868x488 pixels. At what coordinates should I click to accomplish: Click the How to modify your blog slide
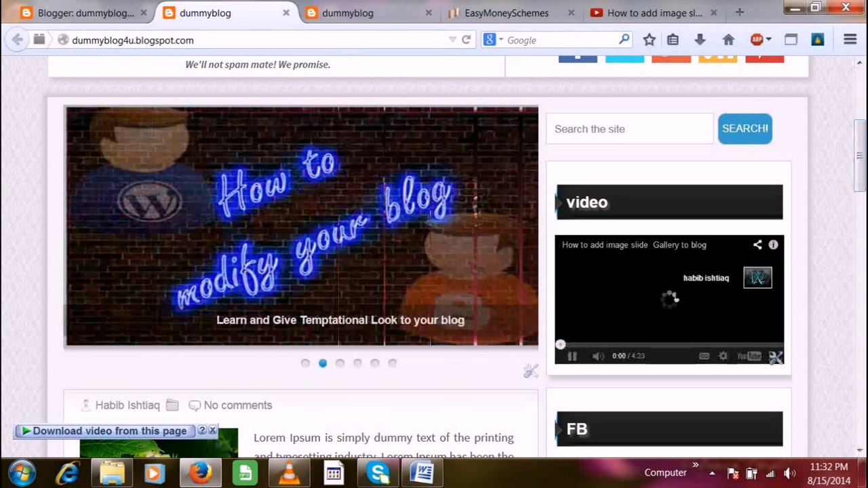[301, 226]
